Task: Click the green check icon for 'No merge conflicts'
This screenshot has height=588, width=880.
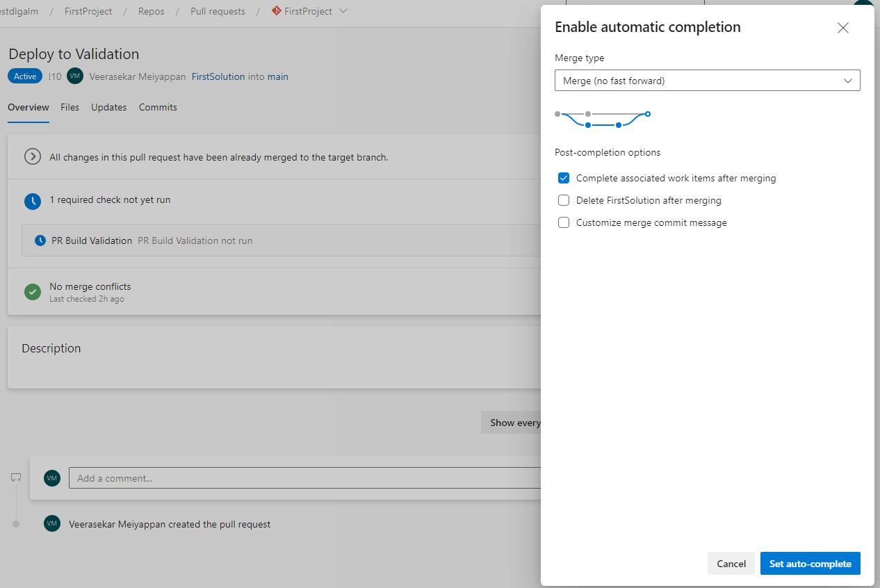Action: [x=32, y=291]
